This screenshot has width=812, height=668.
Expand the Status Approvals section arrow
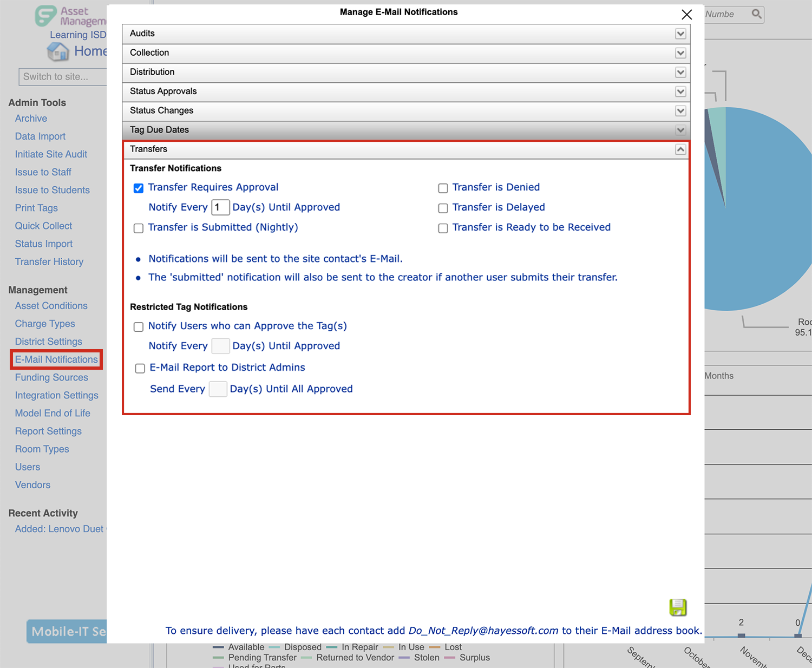[x=680, y=91]
